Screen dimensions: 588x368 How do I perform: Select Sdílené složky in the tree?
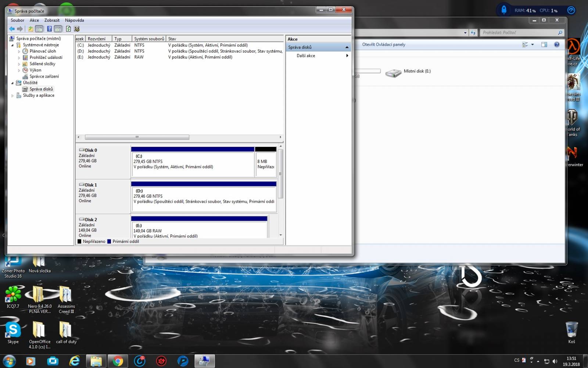(42, 64)
